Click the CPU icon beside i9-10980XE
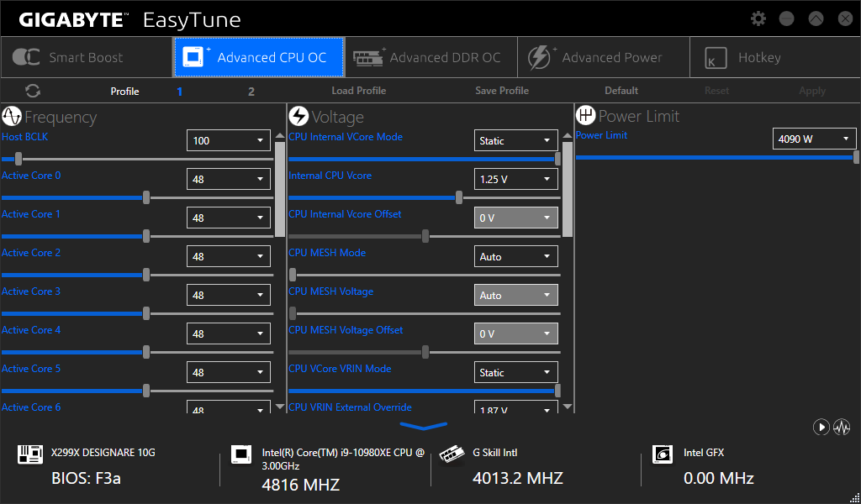Image resolution: width=861 pixels, height=504 pixels. point(241,454)
